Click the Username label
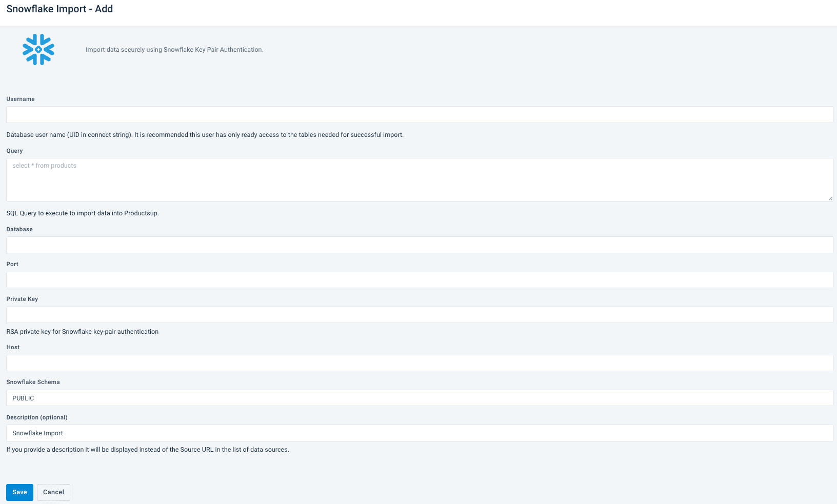Viewport: 837px width, 504px height. point(21,99)
